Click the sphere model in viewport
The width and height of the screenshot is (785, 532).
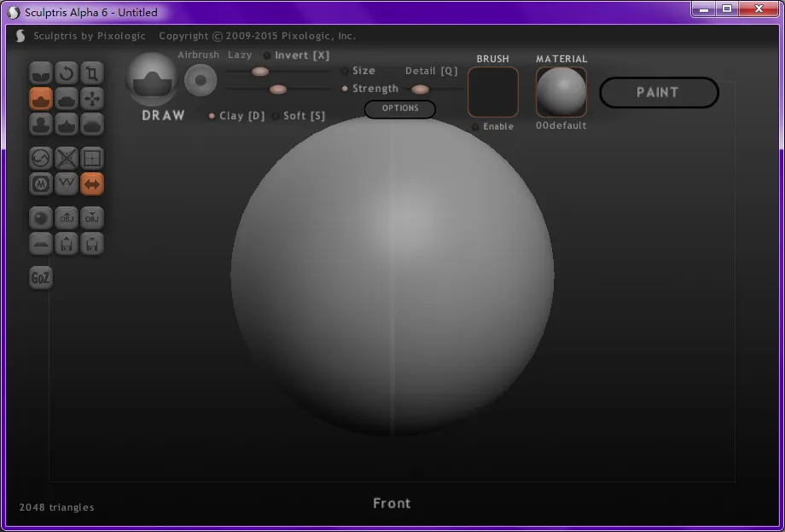(392, 276)
